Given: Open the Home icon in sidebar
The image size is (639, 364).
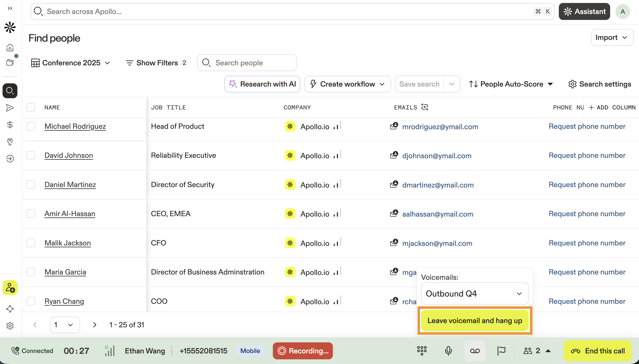Looking at the screenshot, I should coord(10,48).
